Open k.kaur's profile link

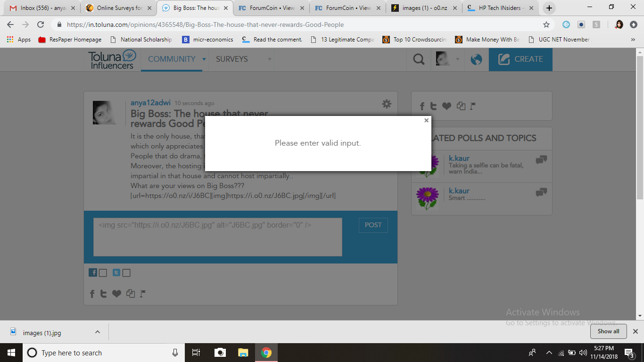coord(459,158)
